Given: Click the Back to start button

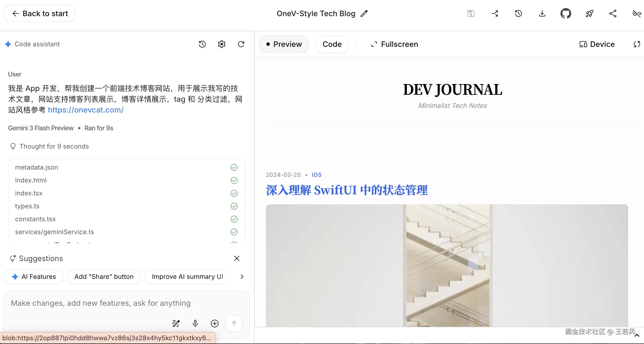Looking at the screenshot, I should tap(40, 13).
